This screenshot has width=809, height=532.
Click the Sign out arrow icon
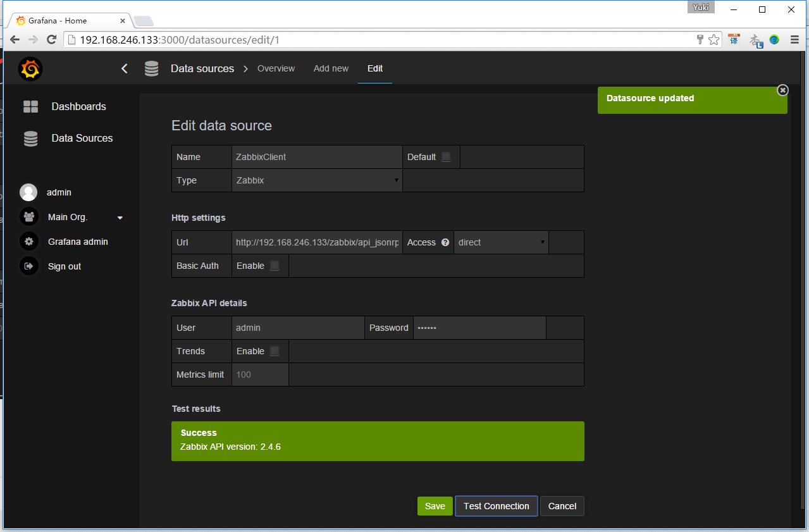pyautogui.click(x=28, y=266)
